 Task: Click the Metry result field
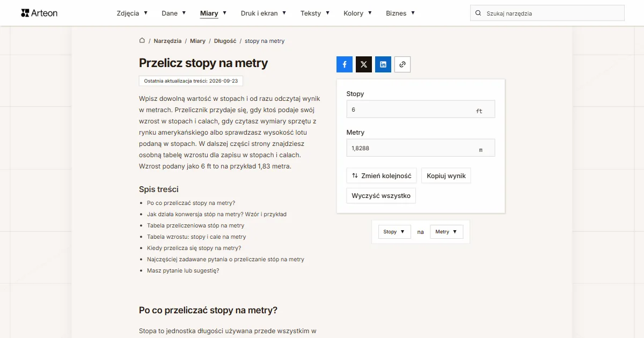coord(421,148)
